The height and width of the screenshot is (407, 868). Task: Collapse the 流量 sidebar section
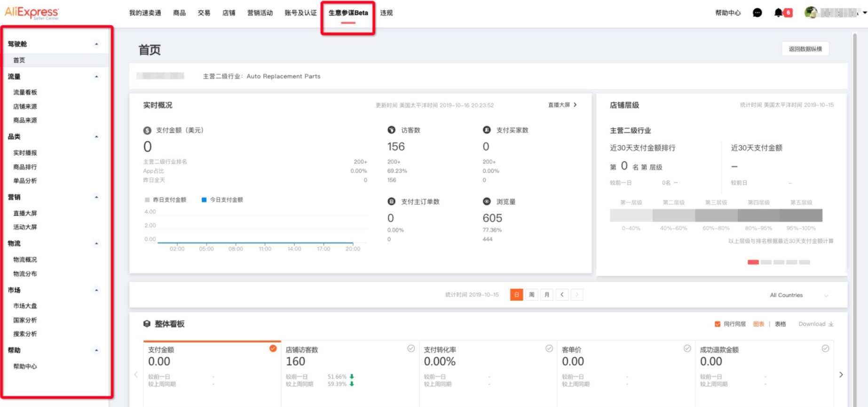[96, 76]
